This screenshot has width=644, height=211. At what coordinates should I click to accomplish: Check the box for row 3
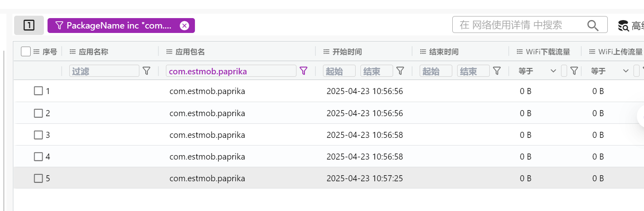coord(38,135)
